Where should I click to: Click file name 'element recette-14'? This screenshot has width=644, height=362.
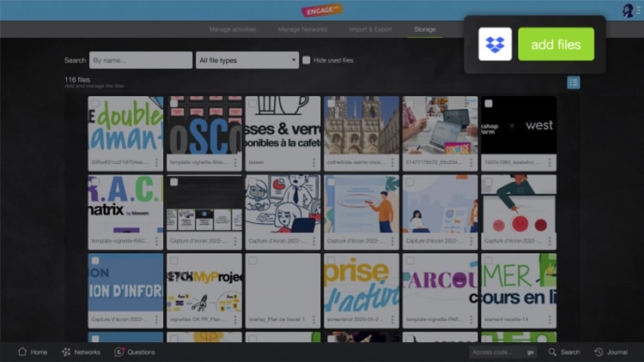(506, 319)
